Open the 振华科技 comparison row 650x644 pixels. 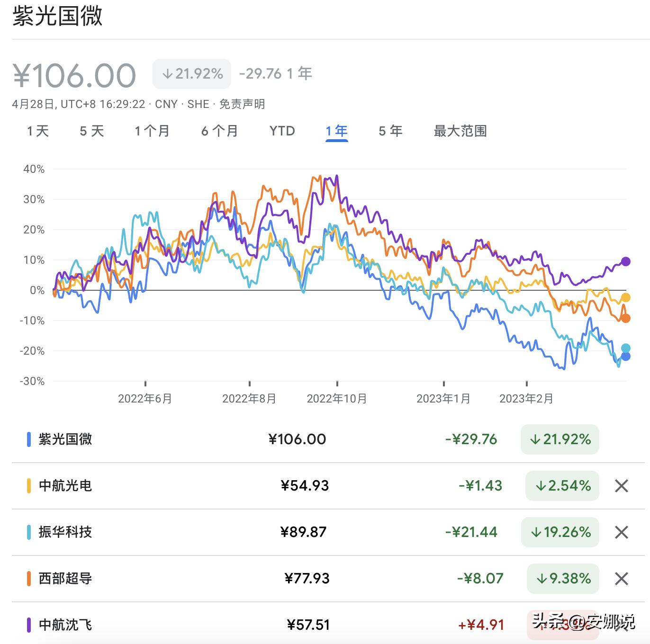(x=328, y=532)
